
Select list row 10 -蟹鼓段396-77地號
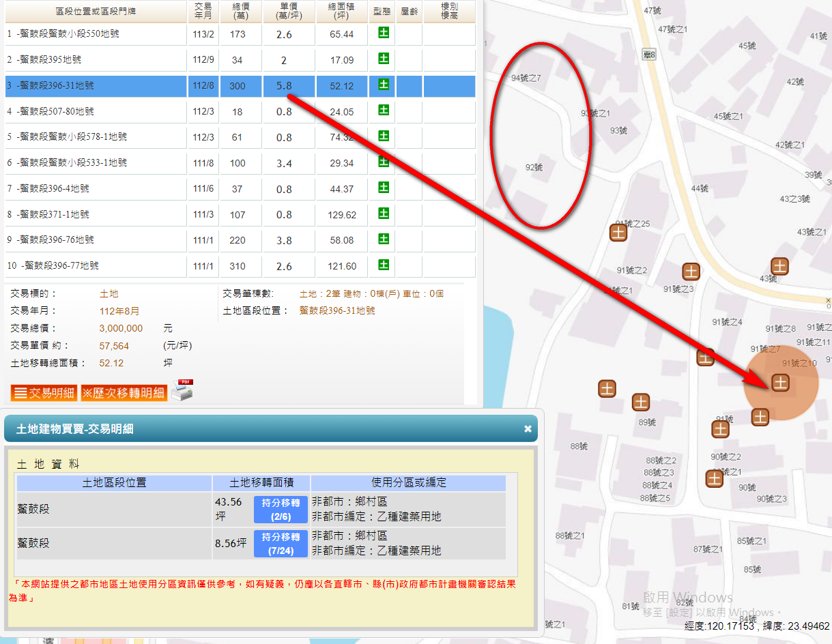(240, 266)
